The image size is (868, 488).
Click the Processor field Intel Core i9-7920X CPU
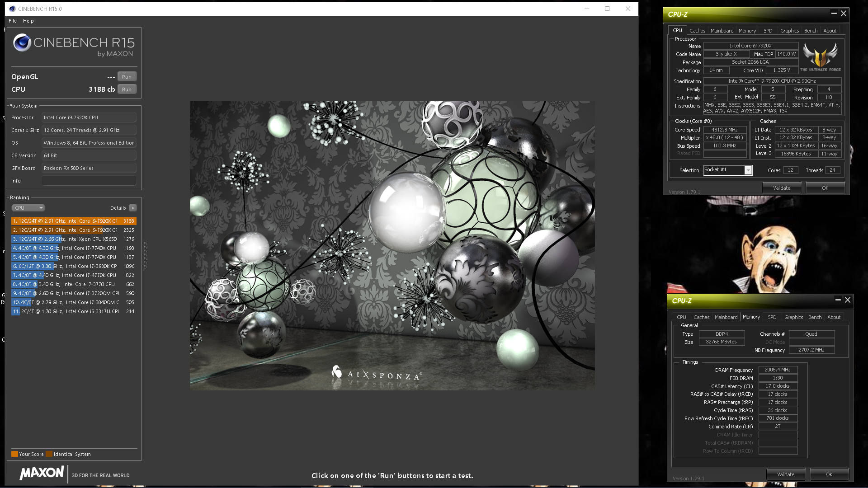point(89,117)
